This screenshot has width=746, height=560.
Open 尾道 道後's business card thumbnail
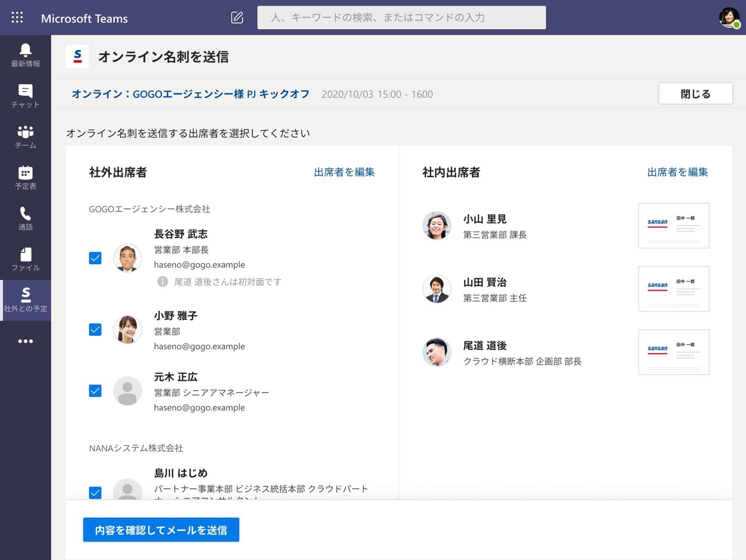point(674,352)
